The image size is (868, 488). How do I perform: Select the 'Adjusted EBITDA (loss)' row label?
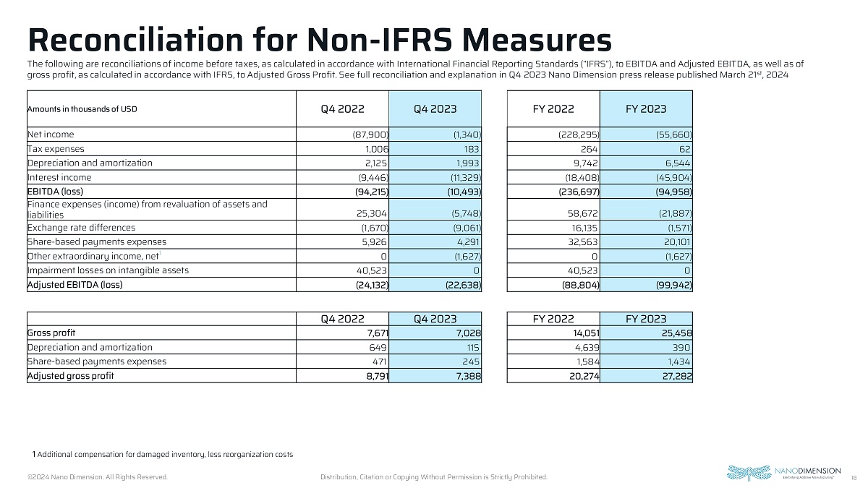pos(75,284)
